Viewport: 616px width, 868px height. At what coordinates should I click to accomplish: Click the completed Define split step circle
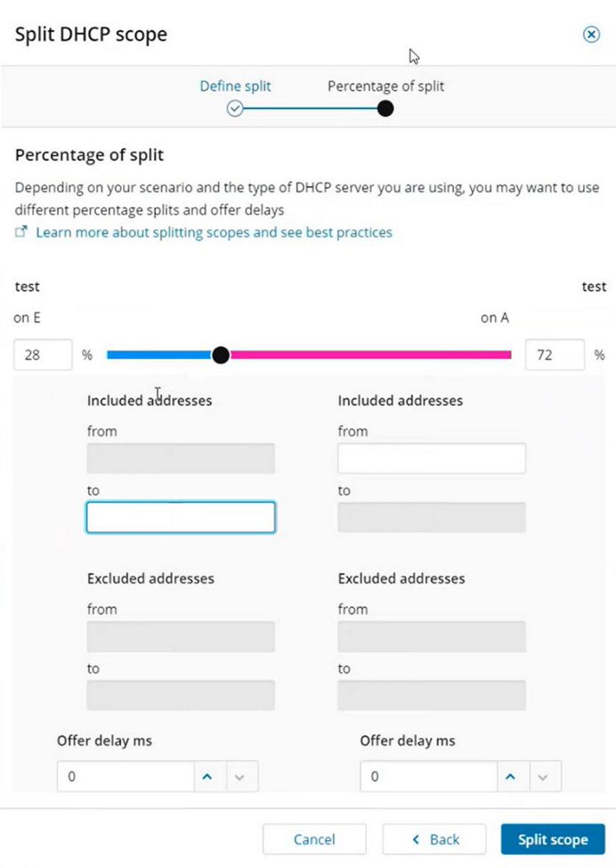click(x=235, y=109)
